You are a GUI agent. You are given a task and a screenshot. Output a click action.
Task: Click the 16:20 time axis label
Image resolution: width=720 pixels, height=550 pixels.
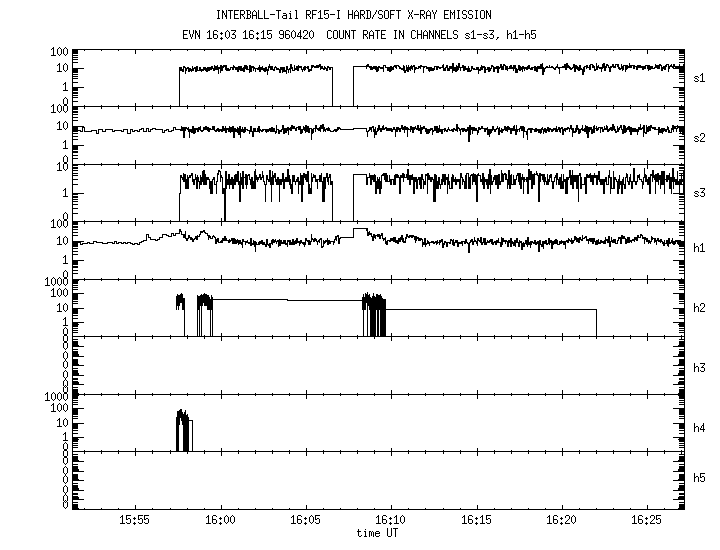pos(561,520)
